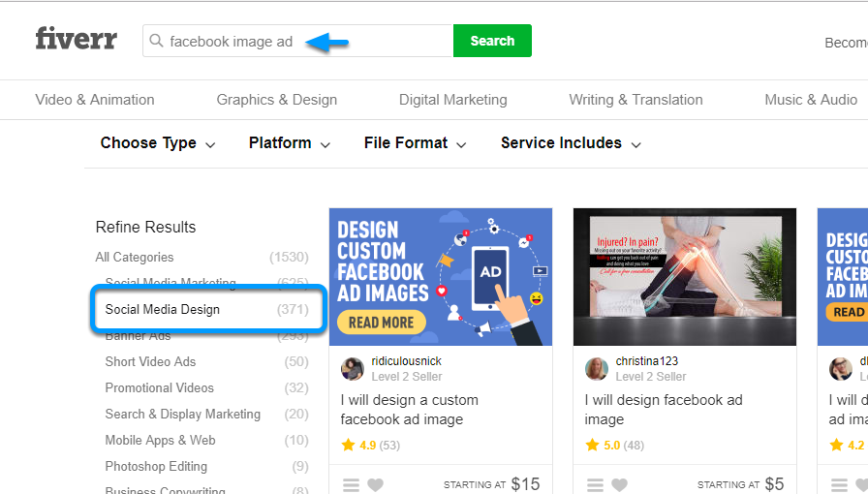Open seller profile ridiculousnick

click(x=406, y=361)
